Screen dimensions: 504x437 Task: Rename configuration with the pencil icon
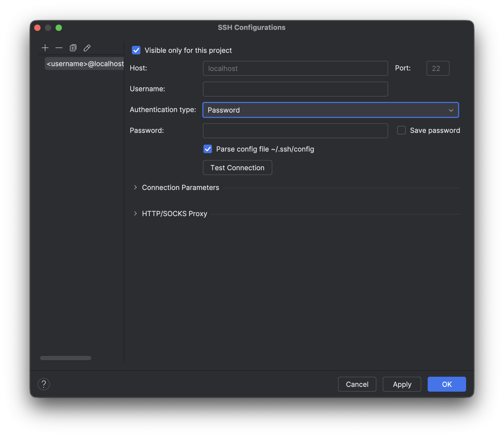[87, 48]
